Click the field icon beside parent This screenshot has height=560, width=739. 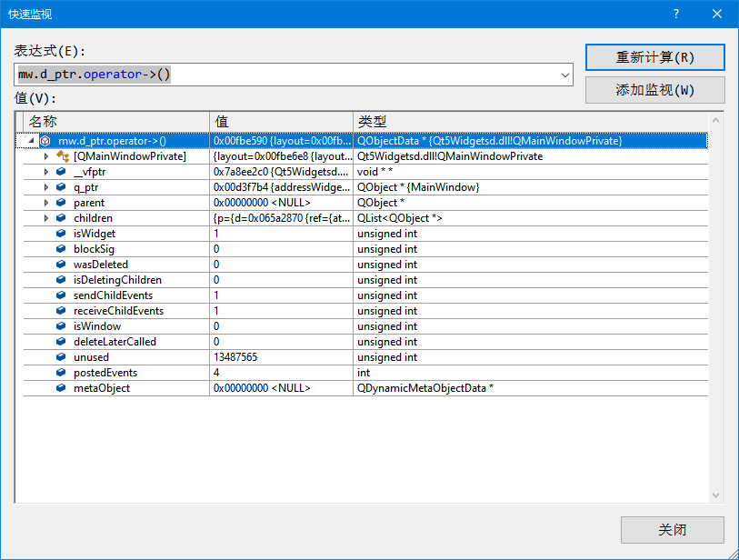pyautogui.click(x=61, y=203)
